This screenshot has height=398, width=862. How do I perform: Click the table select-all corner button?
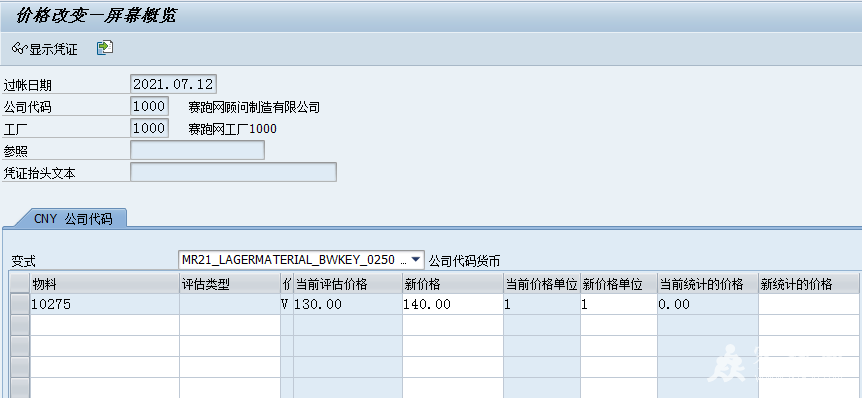pos(20,284)
